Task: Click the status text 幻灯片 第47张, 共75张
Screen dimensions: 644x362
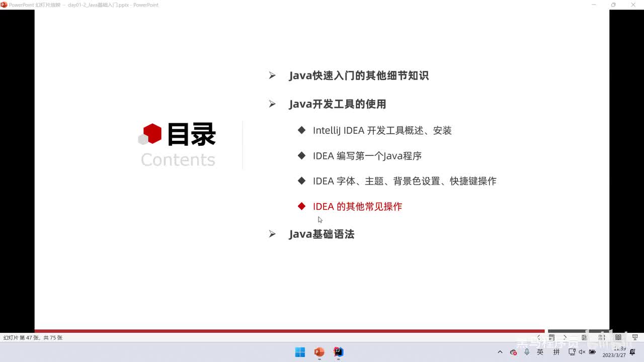Action: click(33, 338)
